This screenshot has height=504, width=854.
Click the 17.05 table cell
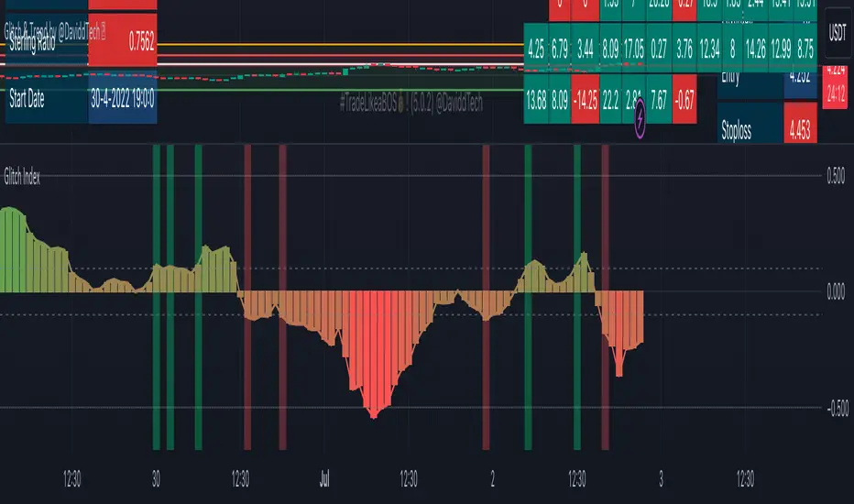click(634, 49)
